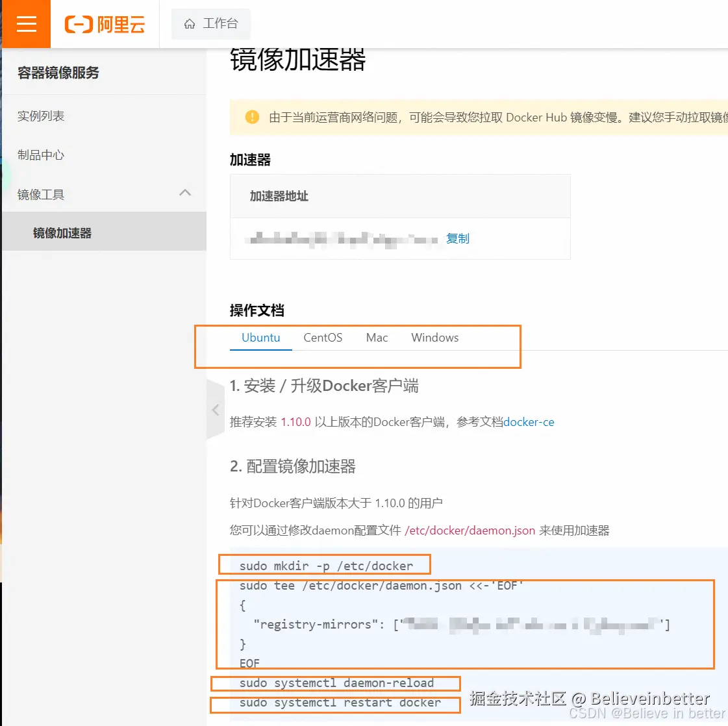Click the house icon beside 工作台

click(x=190, y=23)
